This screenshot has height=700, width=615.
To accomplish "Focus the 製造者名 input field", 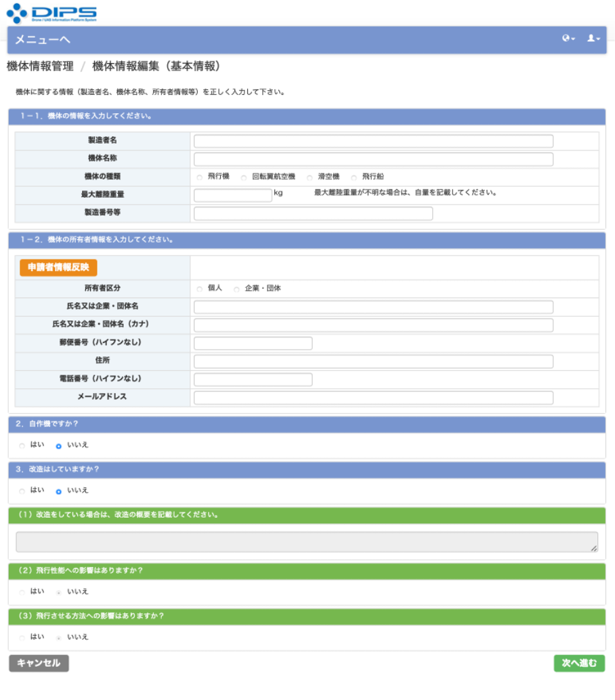I will pos(373,141).
